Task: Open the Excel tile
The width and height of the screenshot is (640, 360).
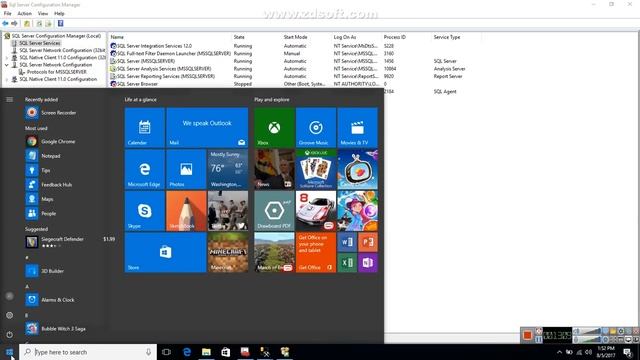Action: [x=347, y=262]
